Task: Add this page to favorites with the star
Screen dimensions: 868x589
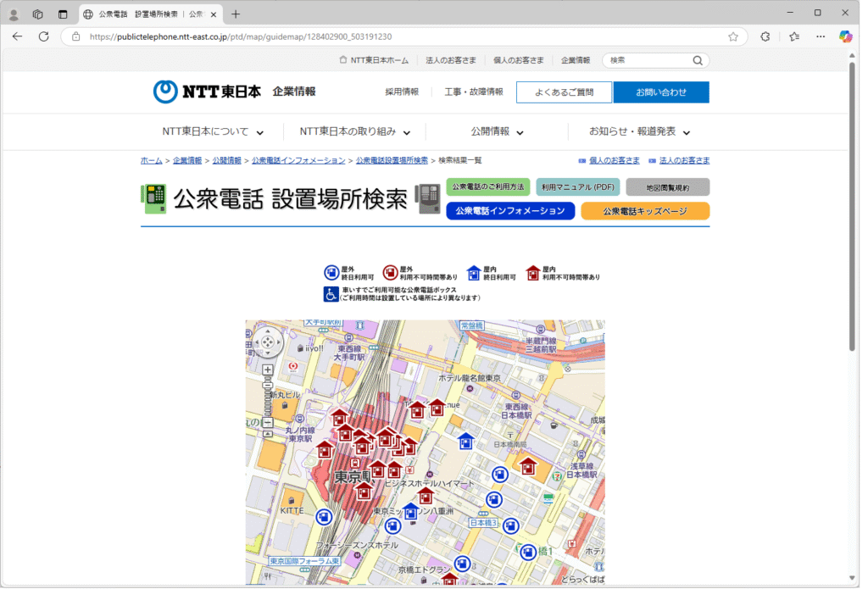Action: click(x=733, y=36)
